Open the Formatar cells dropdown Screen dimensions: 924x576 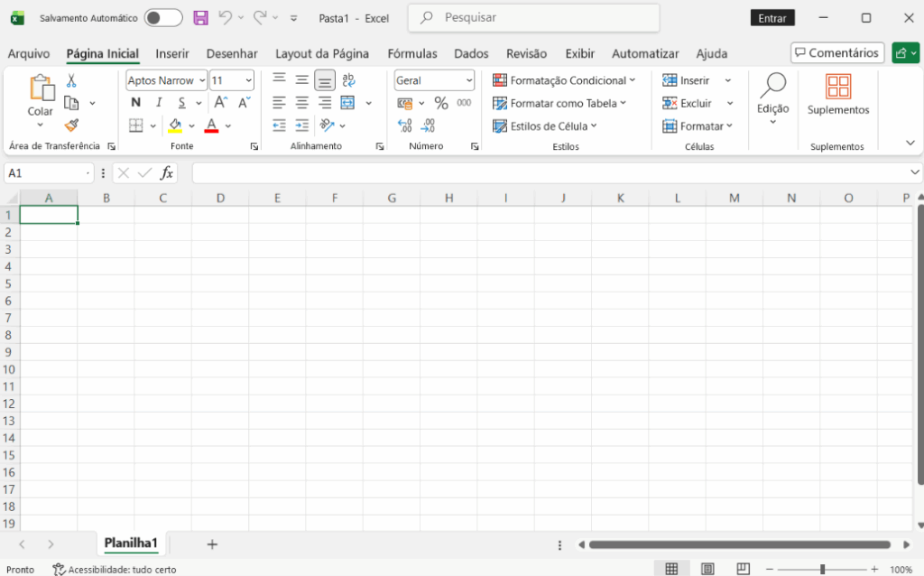tap(698, 125)
